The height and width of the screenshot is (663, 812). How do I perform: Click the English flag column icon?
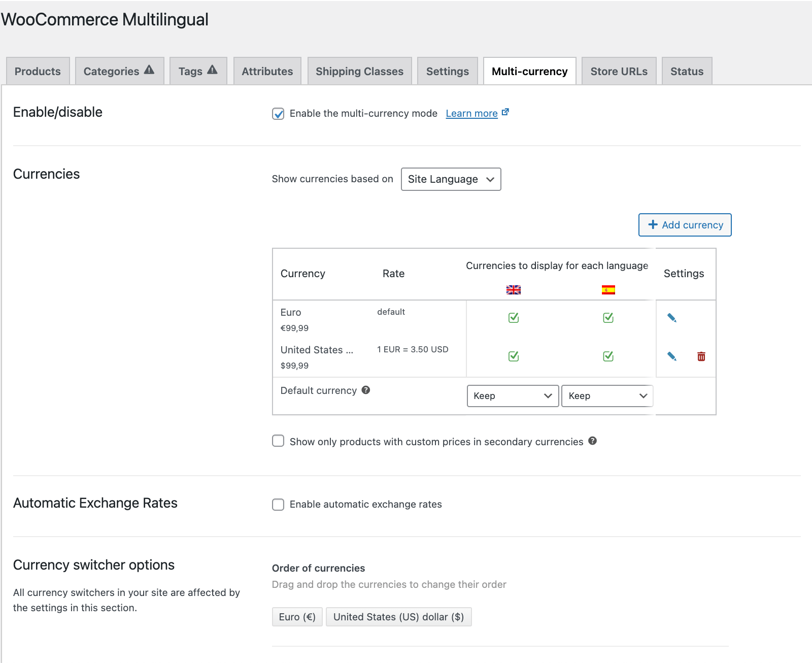[x=514, y=290]
